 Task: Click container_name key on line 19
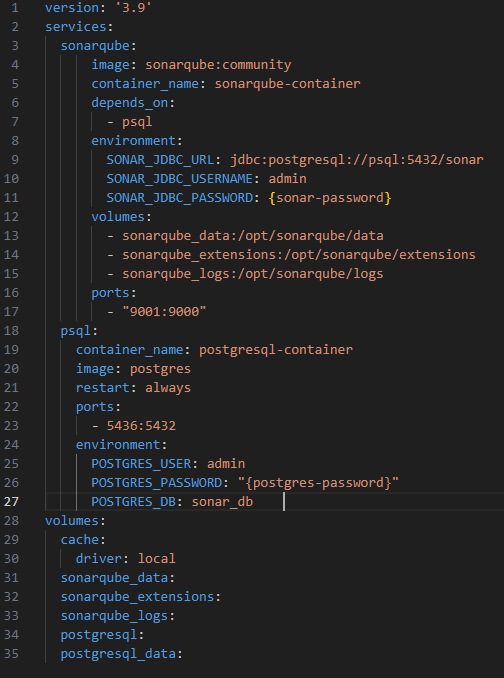click(130, 350)
